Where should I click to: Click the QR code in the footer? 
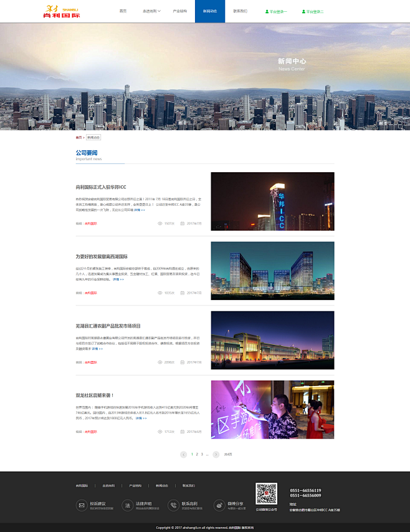click(266, 493)
